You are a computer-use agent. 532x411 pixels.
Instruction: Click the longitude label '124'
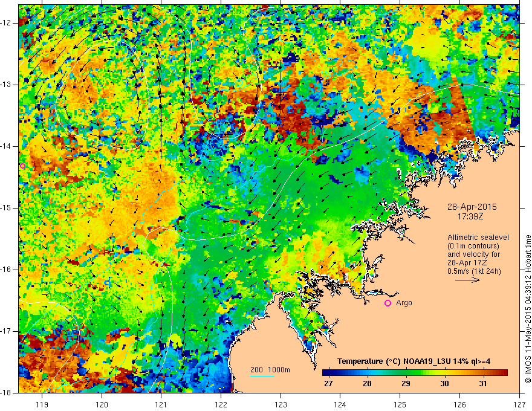point(340,404)
